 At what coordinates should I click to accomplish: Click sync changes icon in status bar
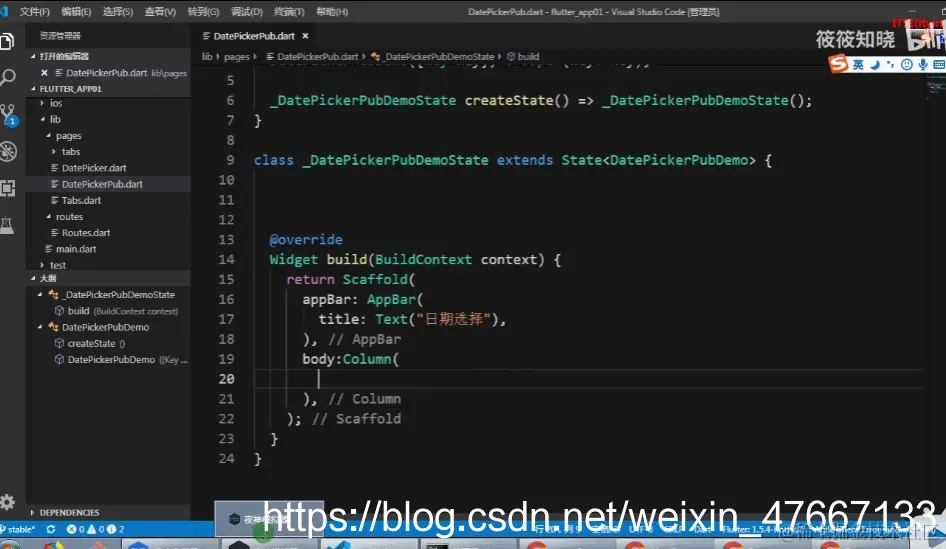pyautogui.click(x=51, y=529)
